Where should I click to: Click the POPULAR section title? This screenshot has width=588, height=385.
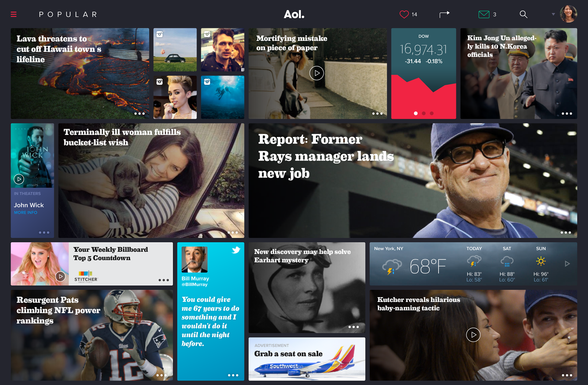click(68, 14)
